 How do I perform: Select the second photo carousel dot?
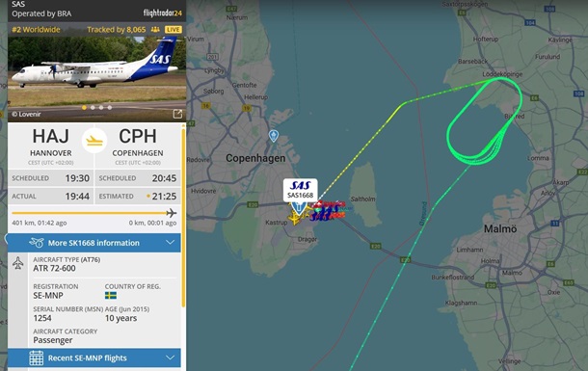93,108
